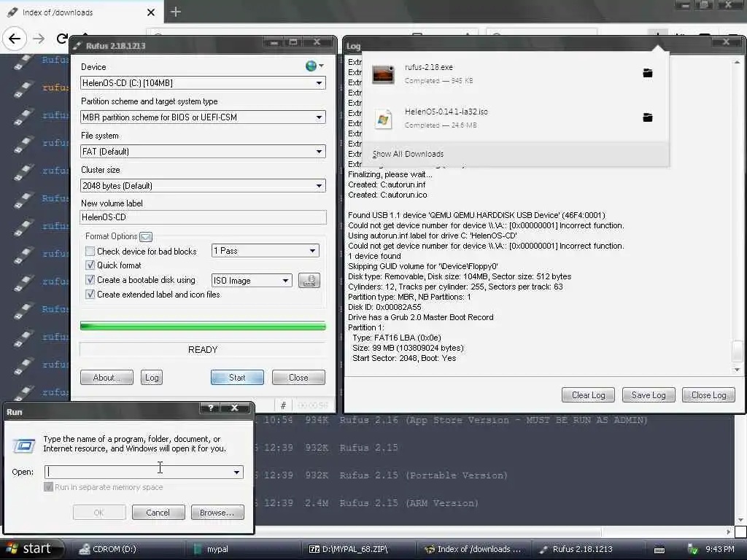747x560 pixels.
Task: Click the Log window scrollbar down arrow
Action: (x=737, y=370)
